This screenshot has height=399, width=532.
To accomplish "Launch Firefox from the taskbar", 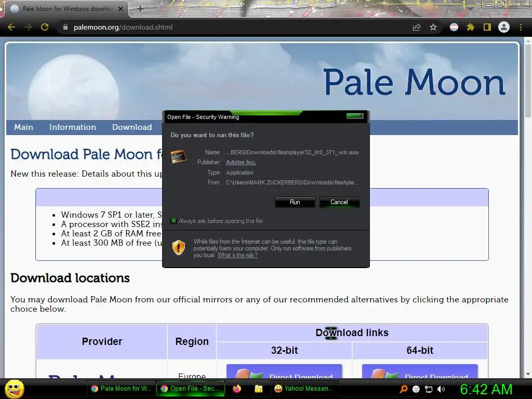I will 237,389.
